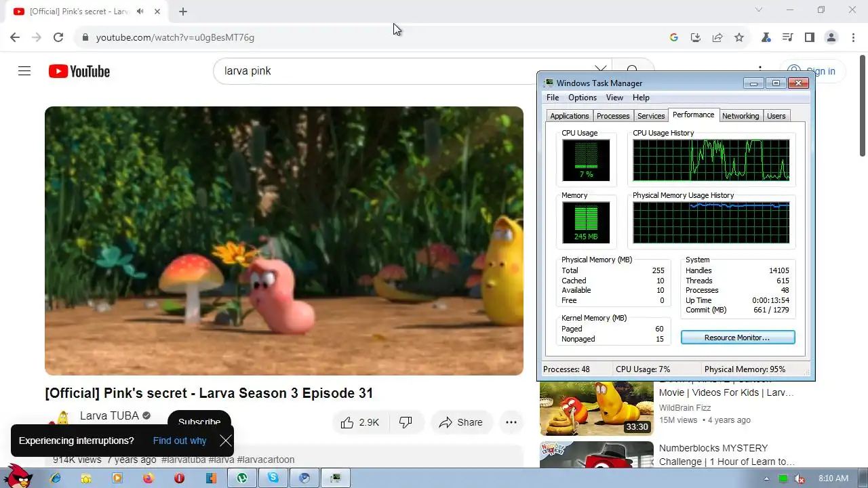Open the Options menu in Task Manager
The height and width of the screenshot is (488, 868).
[583, 98]
